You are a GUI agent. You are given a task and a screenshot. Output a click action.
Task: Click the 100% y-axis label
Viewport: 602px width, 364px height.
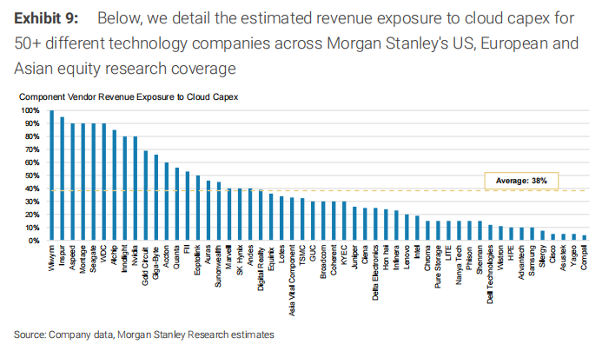point(30,110)
